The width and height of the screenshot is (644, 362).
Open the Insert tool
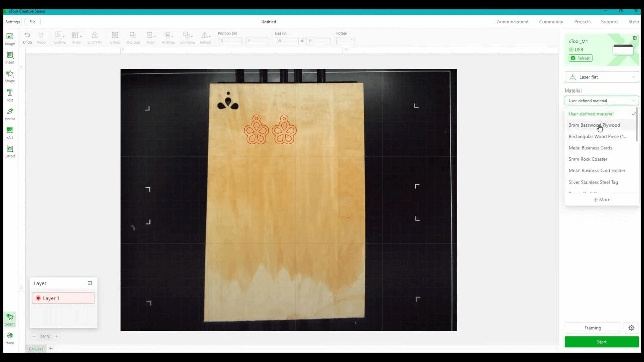[x=10, y=57]
